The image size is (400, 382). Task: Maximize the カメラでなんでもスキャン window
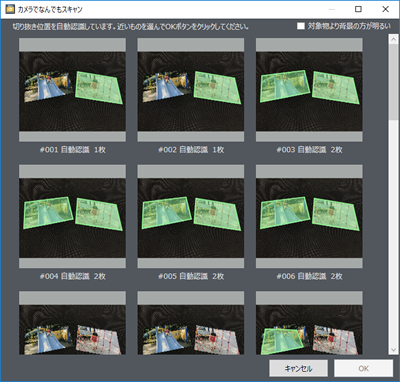coord(358,9)
